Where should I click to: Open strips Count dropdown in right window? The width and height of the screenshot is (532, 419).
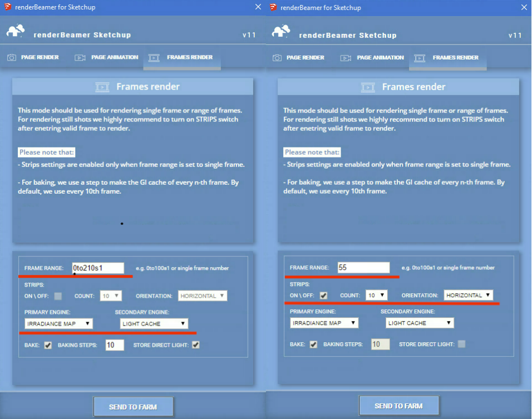[x=376, y=295]
